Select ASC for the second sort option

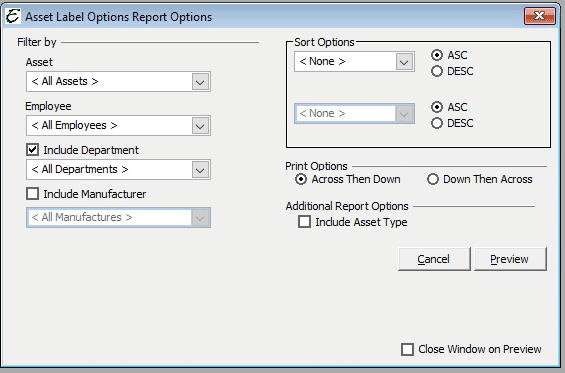[437, 107]
